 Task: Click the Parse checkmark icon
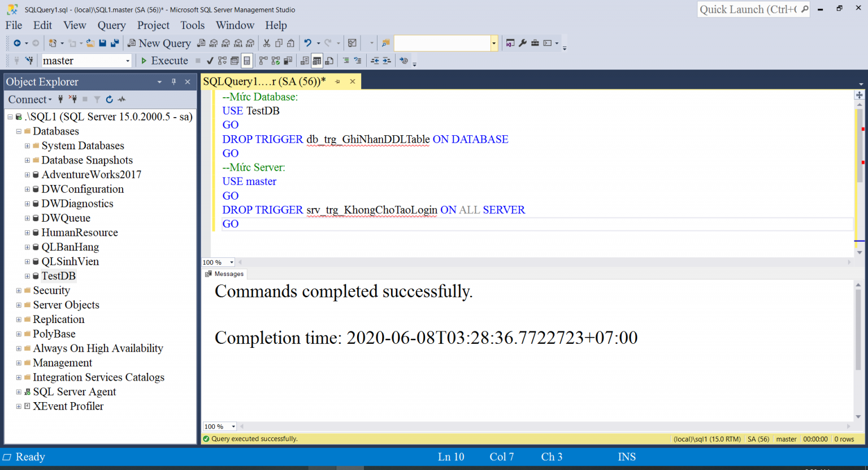point(210,61)
